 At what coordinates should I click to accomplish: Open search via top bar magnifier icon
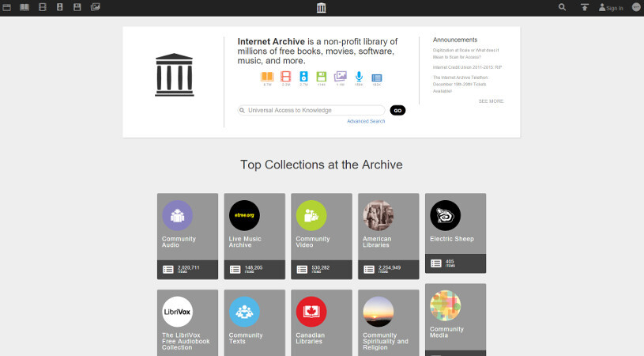(x=562, y=7)
